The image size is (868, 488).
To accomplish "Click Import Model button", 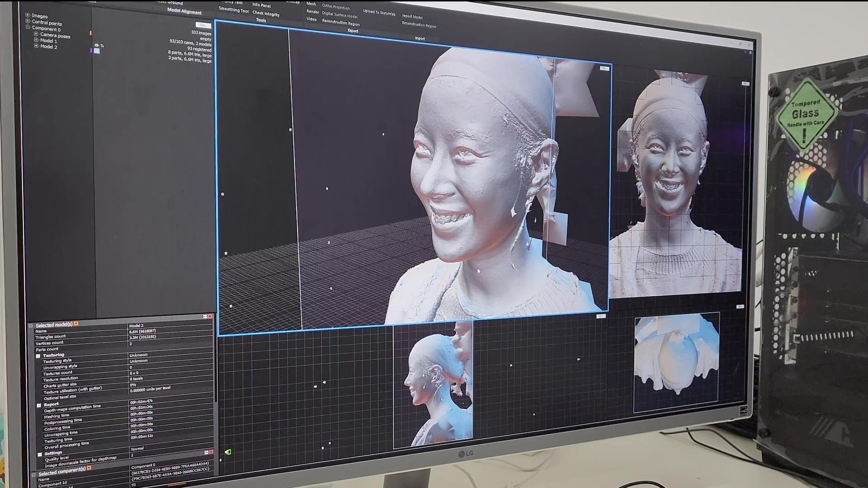I will (412, 17).
